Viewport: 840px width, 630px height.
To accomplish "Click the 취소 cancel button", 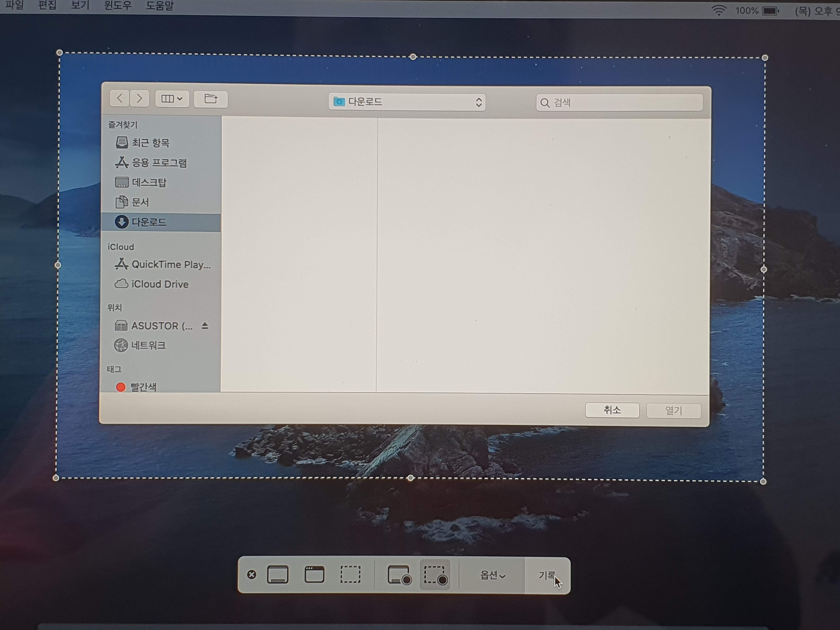I will [x=612, y=410].
